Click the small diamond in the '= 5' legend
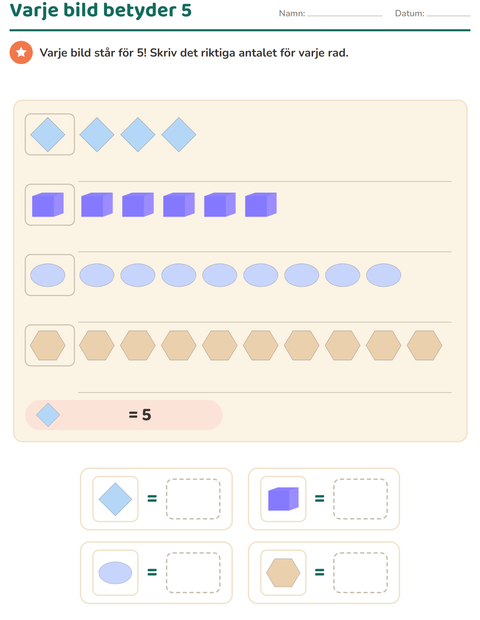The width and height of the screenshot is (480, 620). (48, 415)
